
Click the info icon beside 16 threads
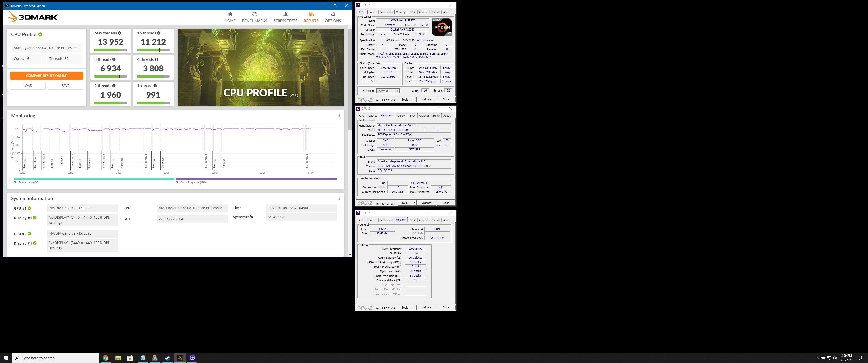click(159, 33)
